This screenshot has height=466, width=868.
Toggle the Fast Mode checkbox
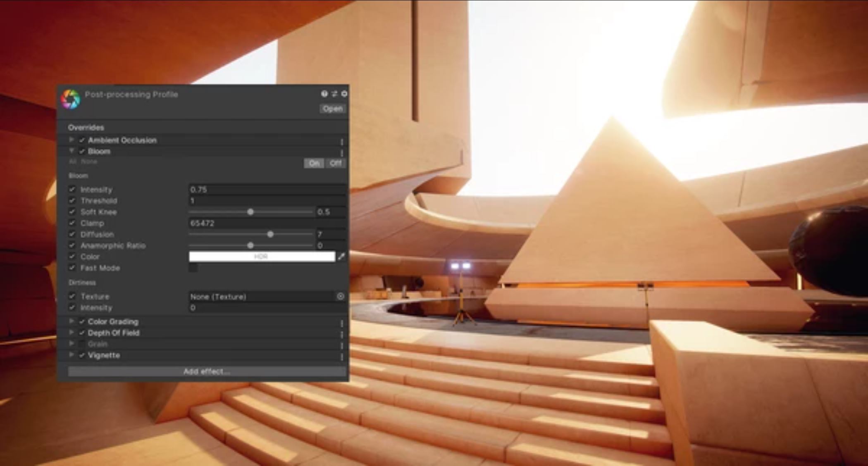pyautogui.click(x=193, y=268)
